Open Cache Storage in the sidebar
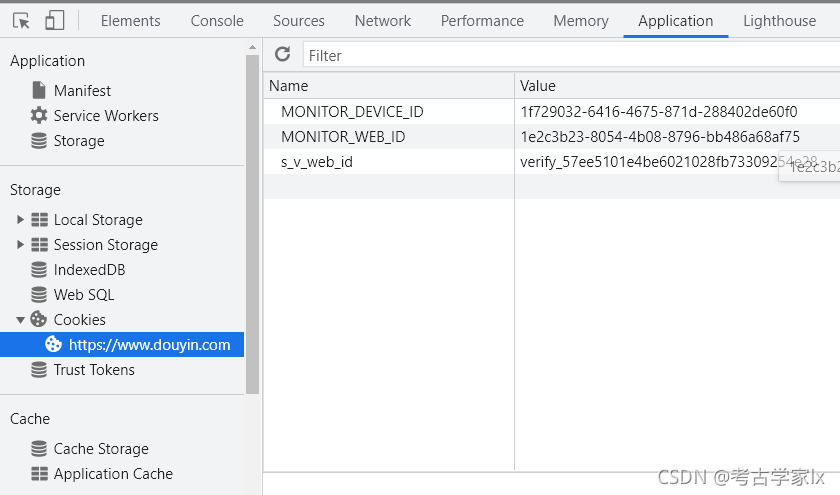This screenshot has width=840, height=495. pos(101,448)
